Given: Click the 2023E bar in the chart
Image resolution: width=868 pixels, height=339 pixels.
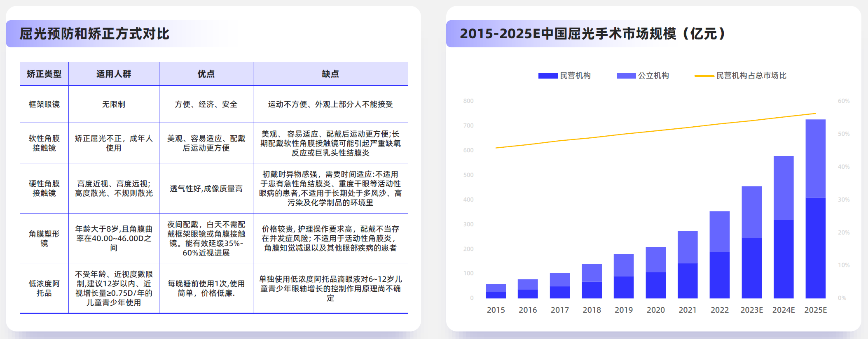Looking at the screenshot, I should (752, 242).
